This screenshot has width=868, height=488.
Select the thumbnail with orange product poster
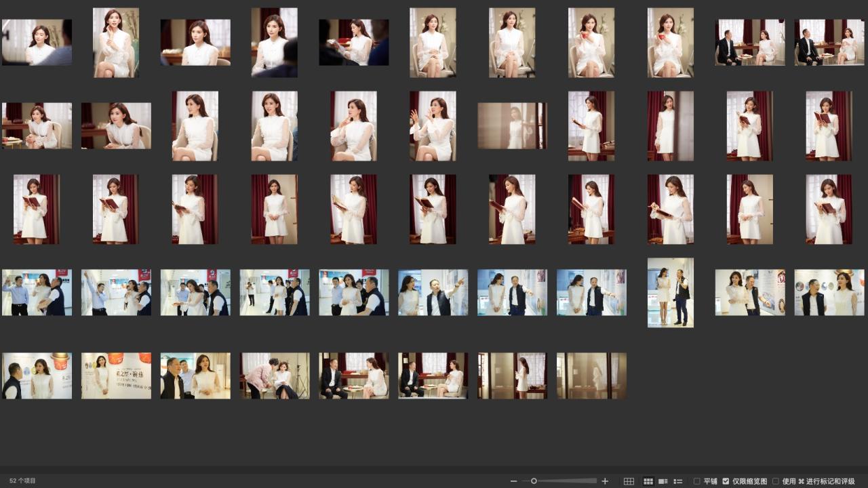click(116, 375)
